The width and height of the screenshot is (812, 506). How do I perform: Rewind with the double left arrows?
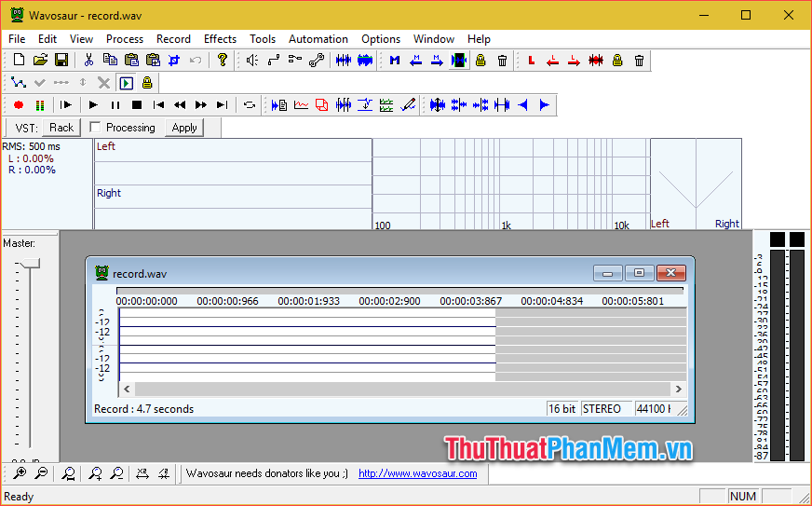point(180,105)
